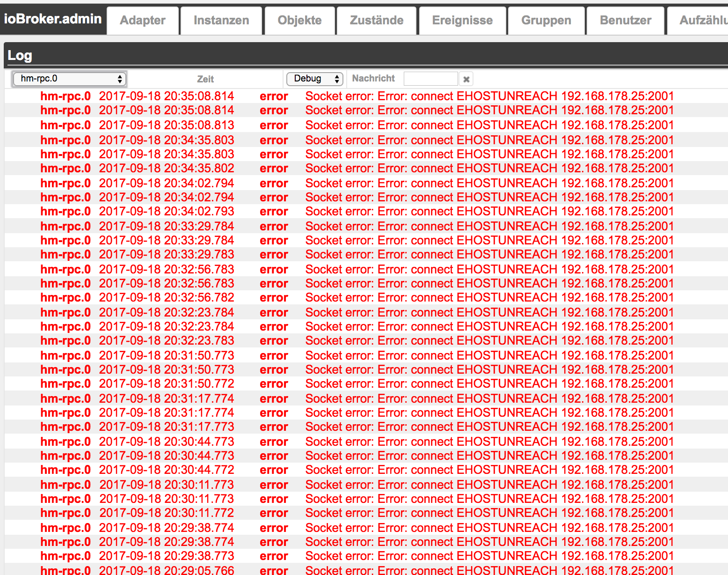
Task: Switch to the Zustände tab
Action: [x=377, y=21]
